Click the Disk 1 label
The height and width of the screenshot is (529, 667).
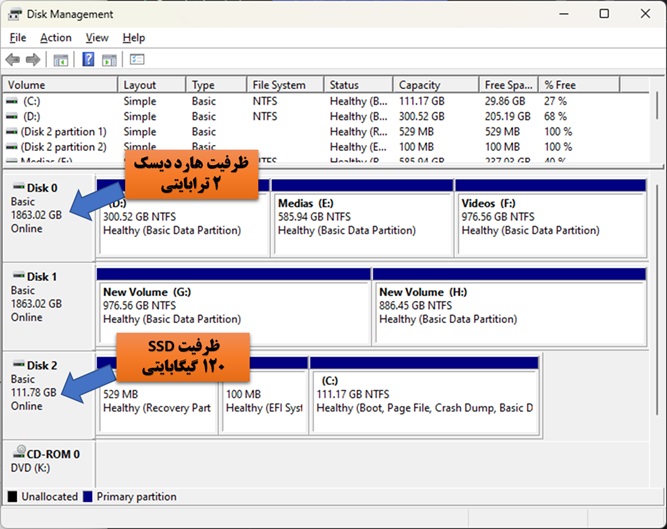coord(42,277)
